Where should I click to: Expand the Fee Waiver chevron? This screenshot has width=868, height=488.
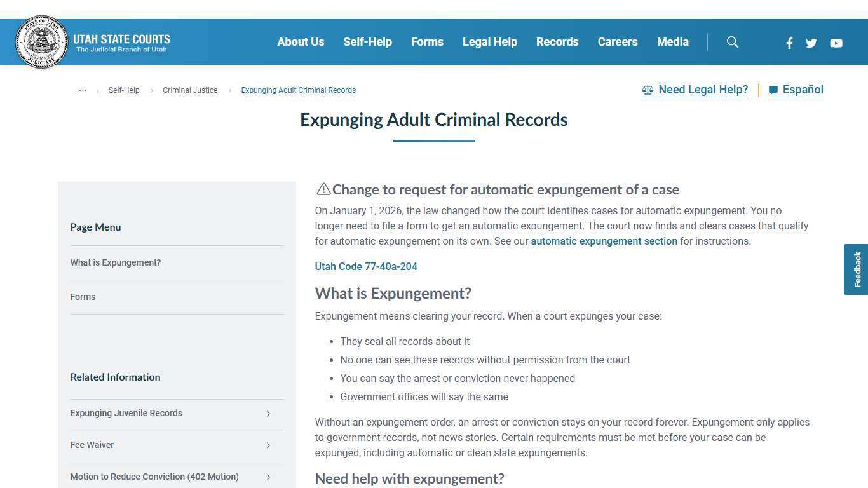[268, 445]
